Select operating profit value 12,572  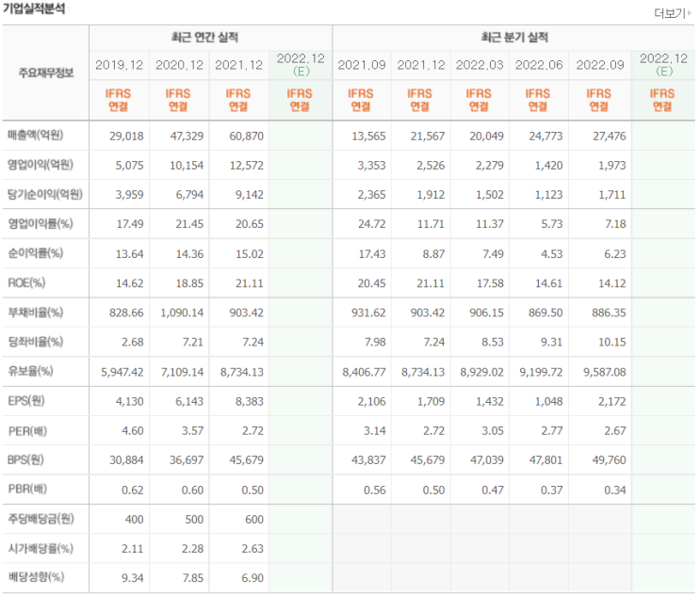coord(247,166)
